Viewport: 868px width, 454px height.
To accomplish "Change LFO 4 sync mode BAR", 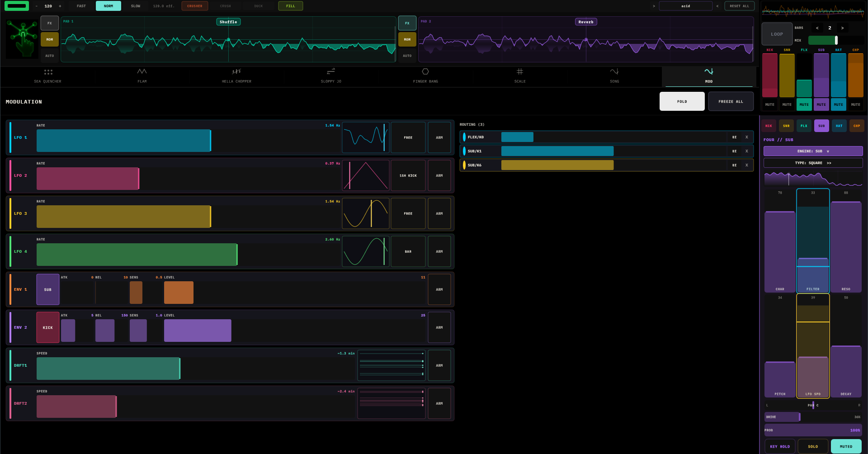I will coord(408,251).
